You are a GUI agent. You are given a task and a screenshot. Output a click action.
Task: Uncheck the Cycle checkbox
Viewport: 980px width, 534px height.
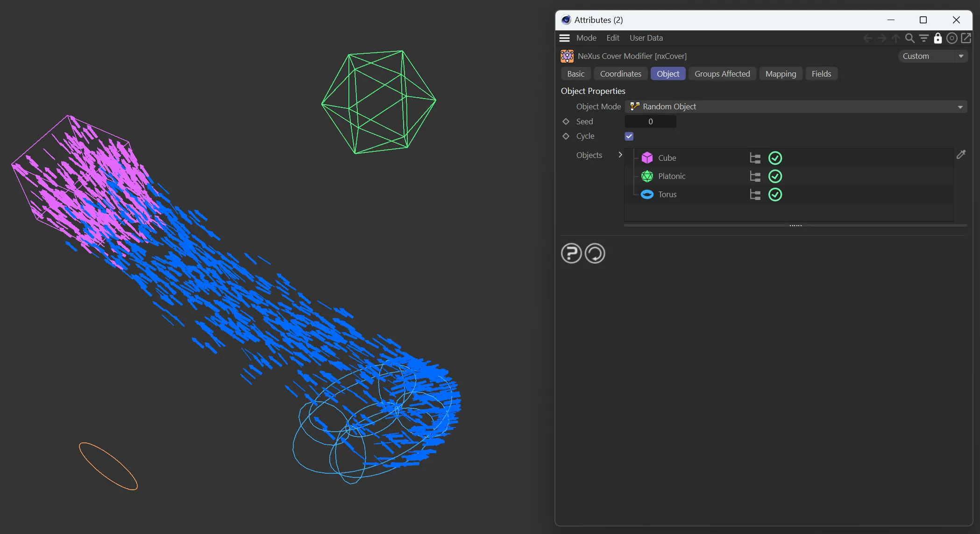(x=629, y=136)
